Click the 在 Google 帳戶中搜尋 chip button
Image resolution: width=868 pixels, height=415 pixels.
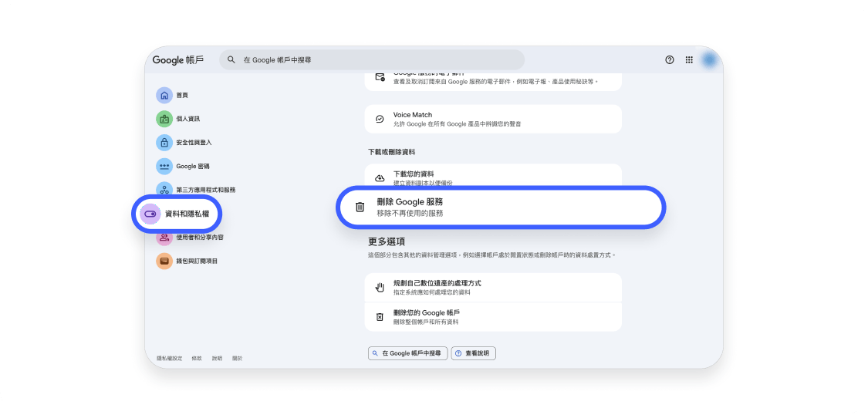coord(408,353)
